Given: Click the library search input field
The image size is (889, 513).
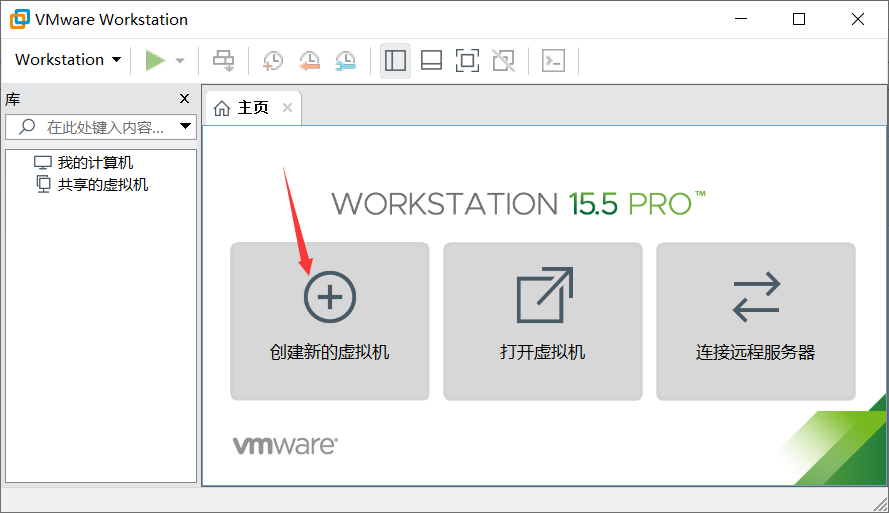Looking at the screenshot, I should tap(101, 127).
